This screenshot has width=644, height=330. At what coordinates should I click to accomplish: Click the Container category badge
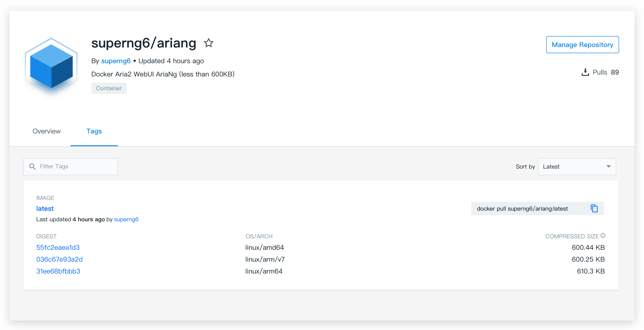tap(109, 88)
